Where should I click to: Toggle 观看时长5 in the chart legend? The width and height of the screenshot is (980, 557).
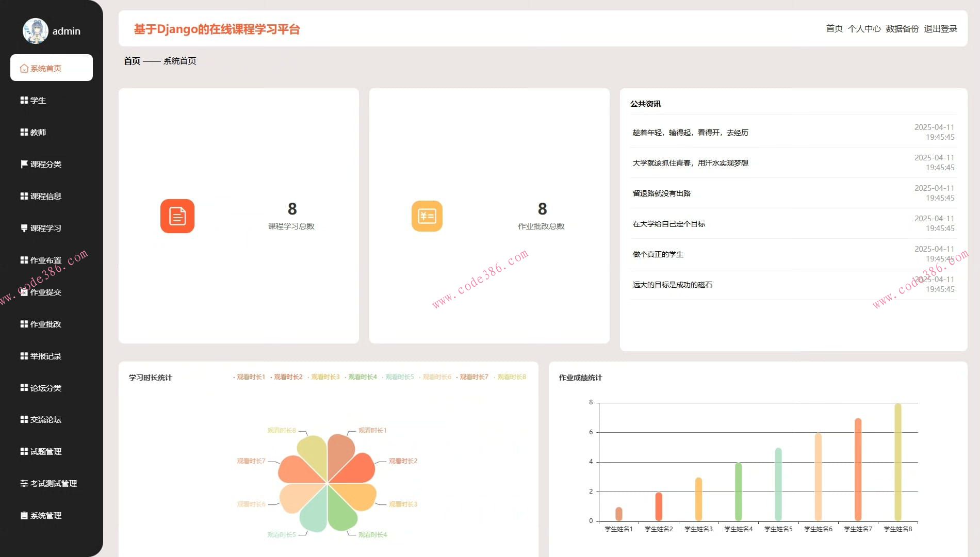click(398, 377)
